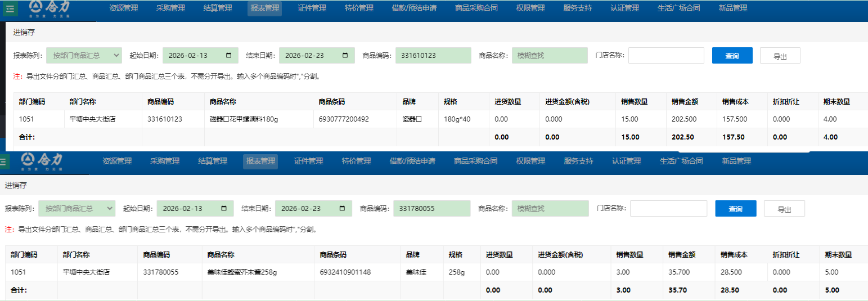The height and width of the screenshot is (301, 868).
Task: Open calendar picker for 起始日期 in upper form
Action: pyautogui.click(x=228, y=56)
